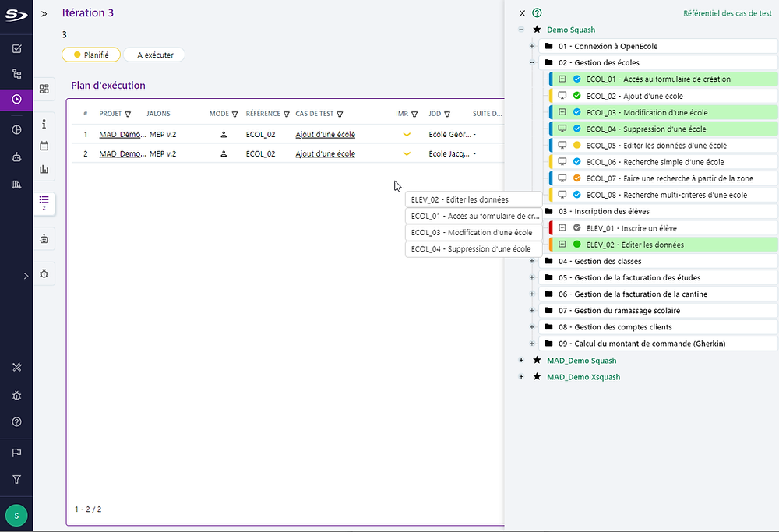Open the automation robot icon in left navbar
779x532 pixels.
[x=16, y=157]
